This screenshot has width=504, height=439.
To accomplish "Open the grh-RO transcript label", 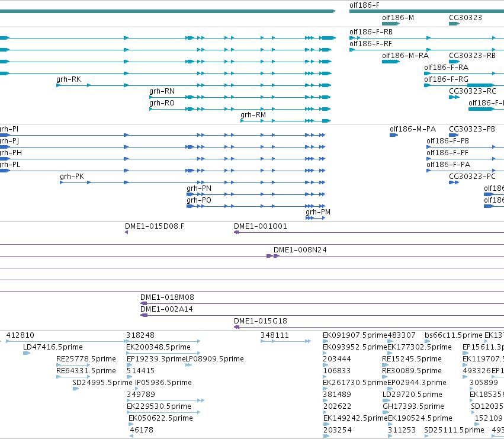I will coord(162,103).
